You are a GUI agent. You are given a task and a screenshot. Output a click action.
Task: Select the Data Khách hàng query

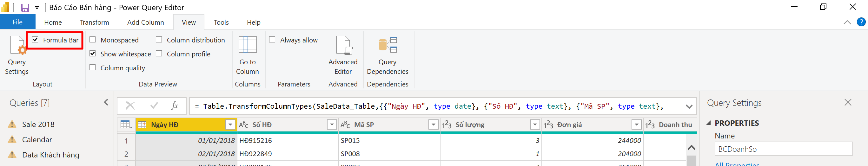coord(50,155)
